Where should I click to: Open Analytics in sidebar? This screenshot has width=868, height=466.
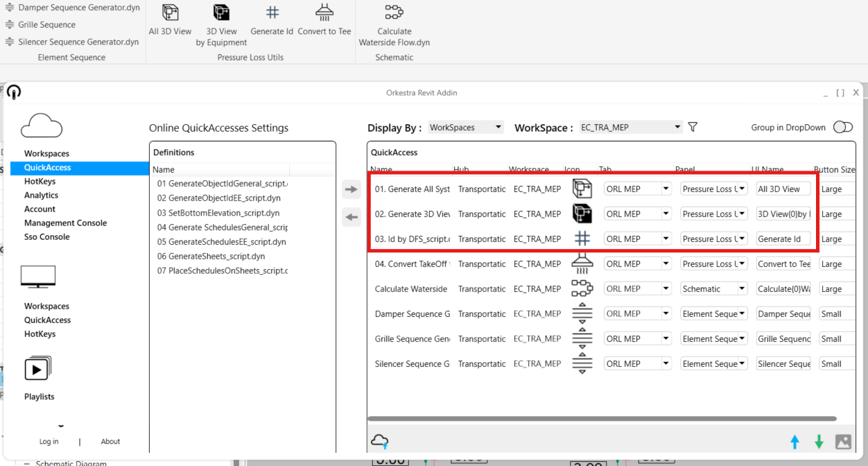point(41,195)
